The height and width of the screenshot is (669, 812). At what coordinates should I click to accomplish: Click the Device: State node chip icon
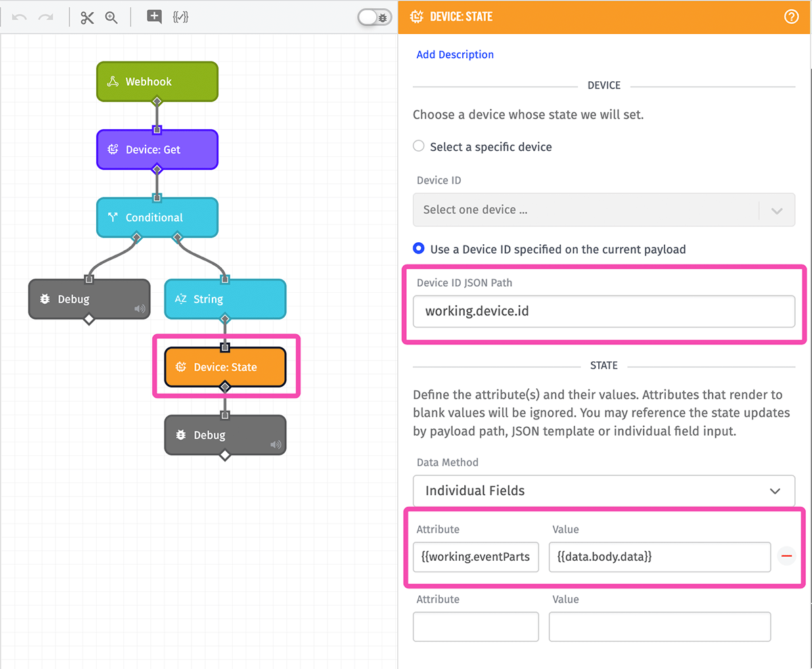pyautogui.click(x=181, y=367)
